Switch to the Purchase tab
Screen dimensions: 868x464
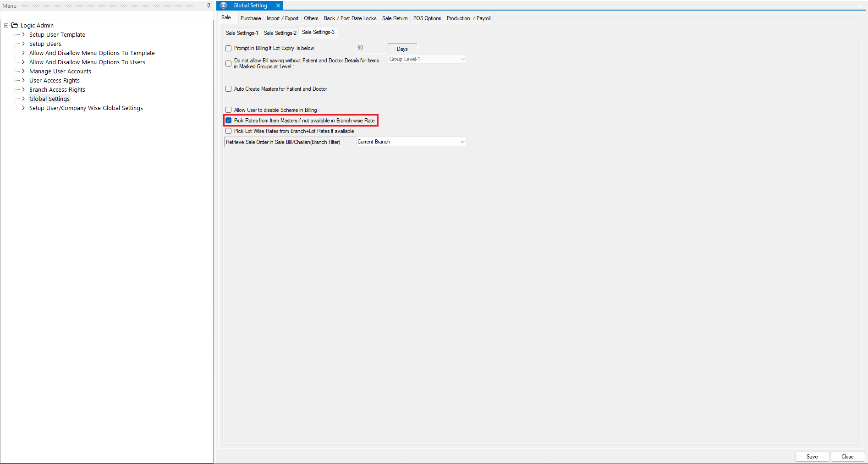[250, 18]
